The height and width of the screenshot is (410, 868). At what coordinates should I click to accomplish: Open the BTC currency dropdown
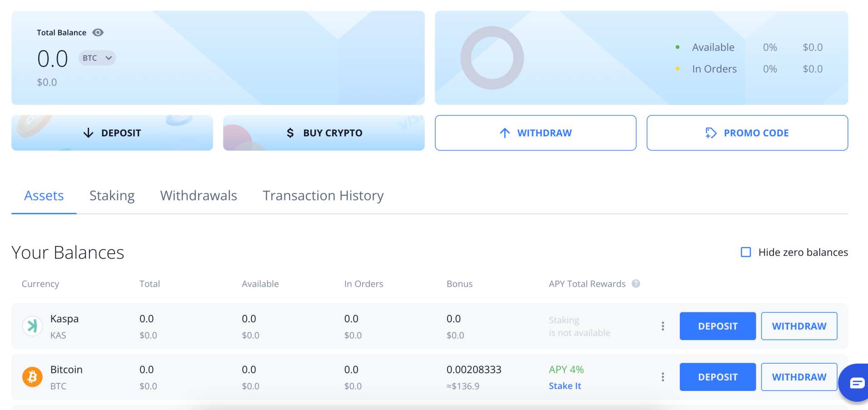pos(97,58)
